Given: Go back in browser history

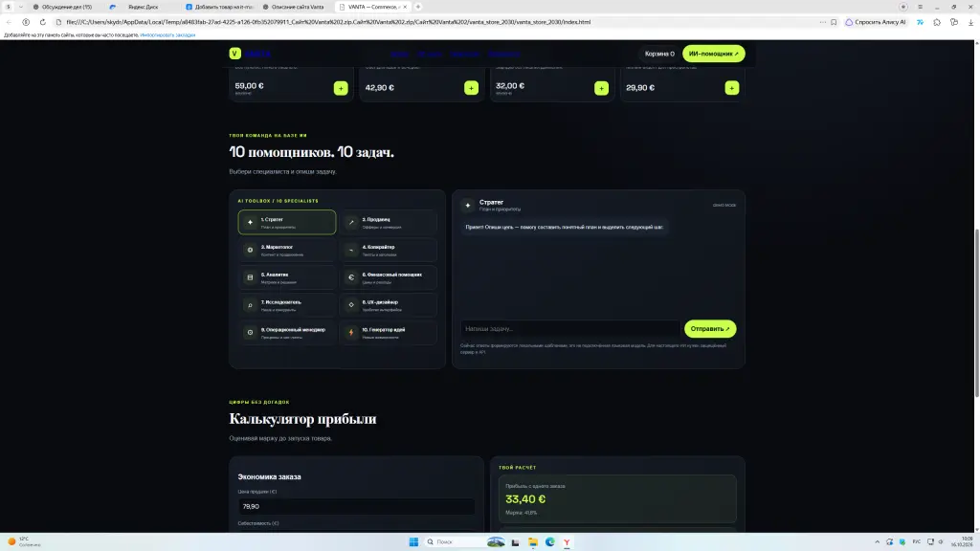Looking at the screenshot, I should pyautogui.click(x=9, y=22).
